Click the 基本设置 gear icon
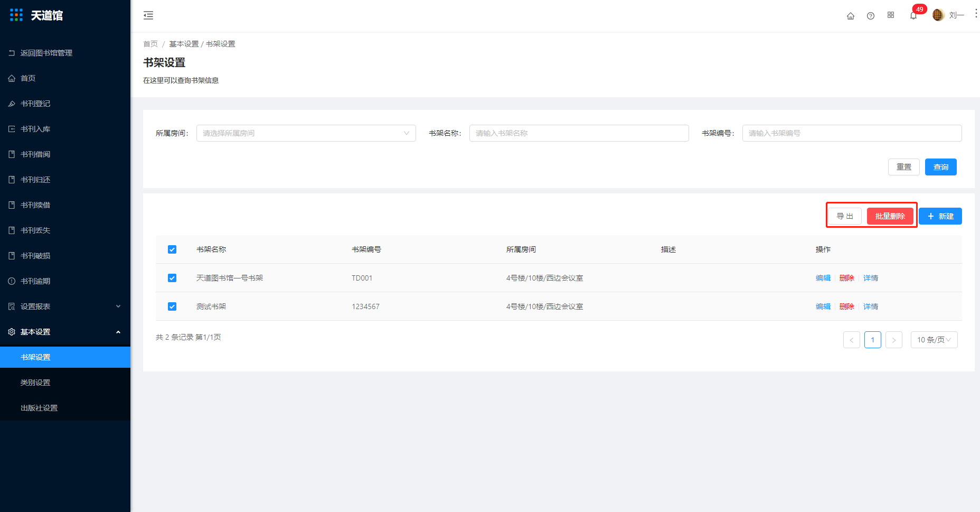Screen dimensions: 980x512 12,332
